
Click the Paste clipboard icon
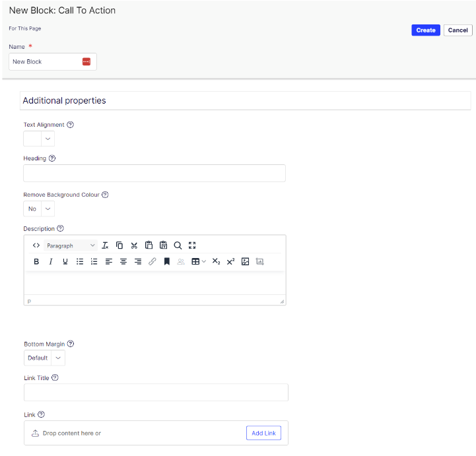pos(149,245)
